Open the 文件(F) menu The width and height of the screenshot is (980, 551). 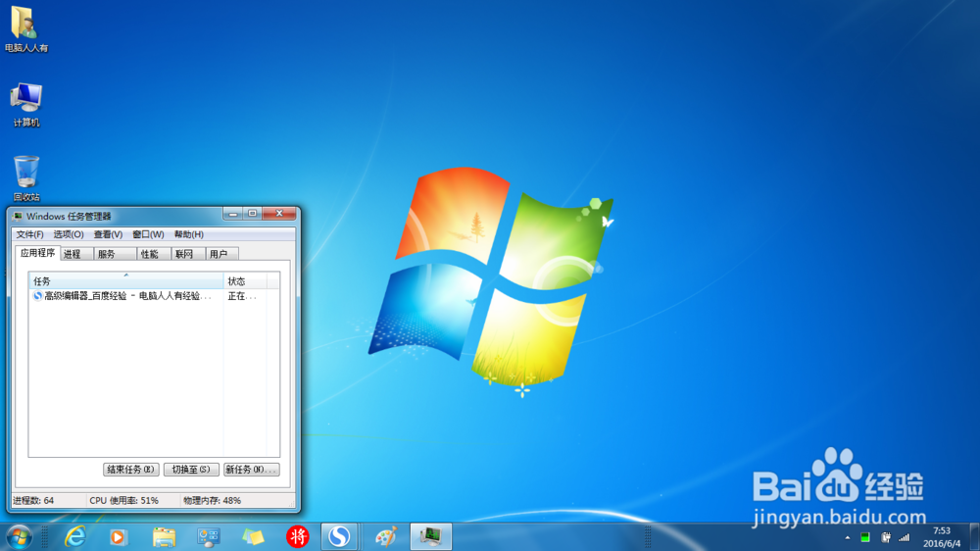[x=29, y=234]
